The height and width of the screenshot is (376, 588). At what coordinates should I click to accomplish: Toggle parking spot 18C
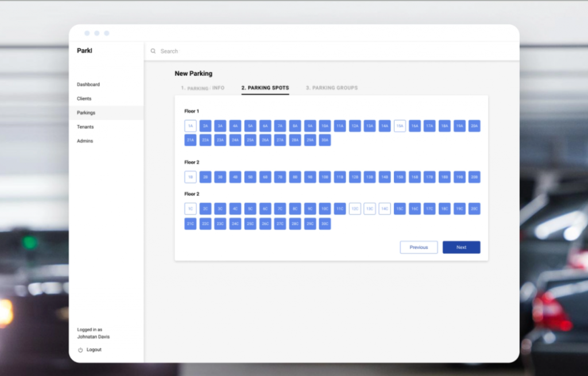(444, 209)
